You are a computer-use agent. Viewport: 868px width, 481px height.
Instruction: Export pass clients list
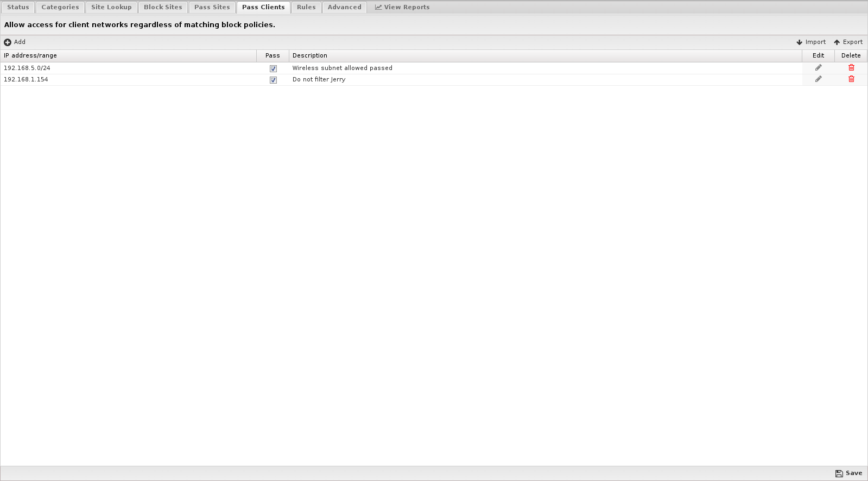click(848, 42)
